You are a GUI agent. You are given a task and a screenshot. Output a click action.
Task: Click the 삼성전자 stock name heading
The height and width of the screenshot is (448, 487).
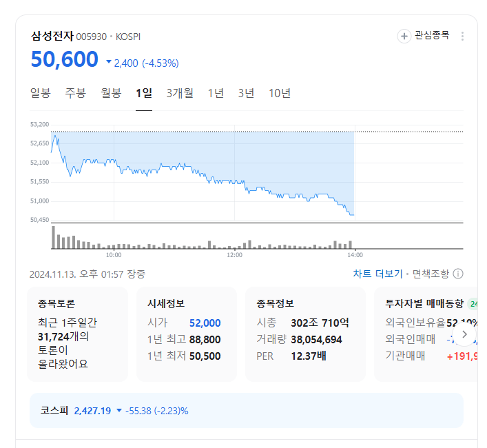[x=52, y=36]
